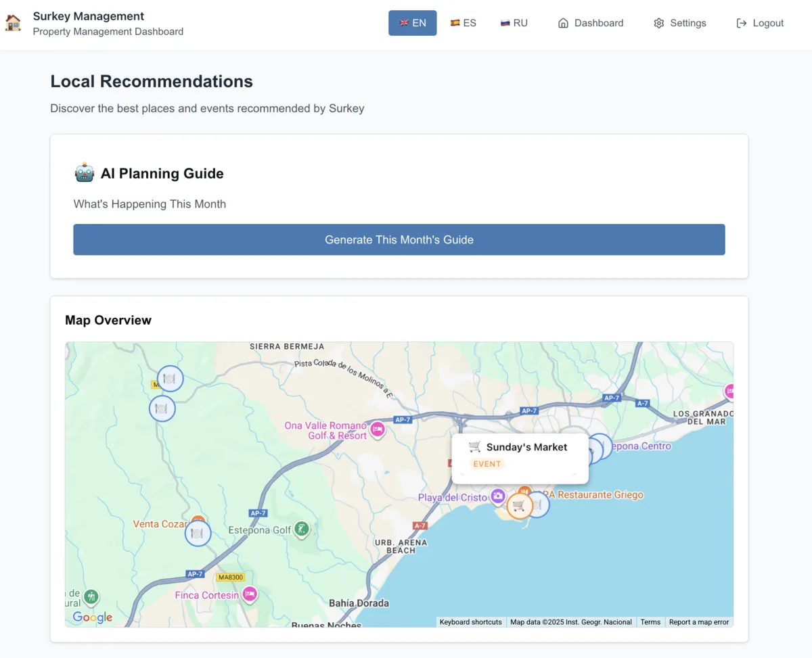The width and height of the screenshot is (812, 658).
Task: Log out via Logout link
Action: click(760, 23)
